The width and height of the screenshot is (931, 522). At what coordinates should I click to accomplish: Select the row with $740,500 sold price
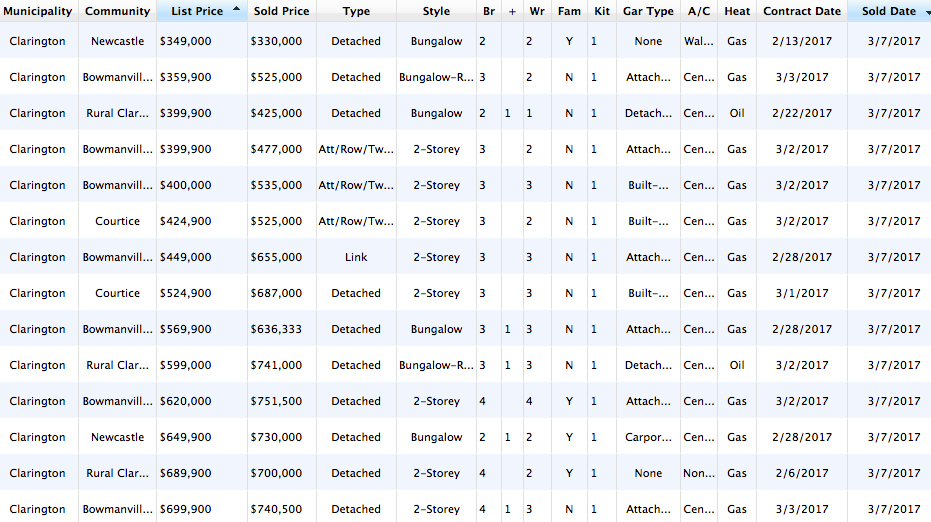point(276,509)
